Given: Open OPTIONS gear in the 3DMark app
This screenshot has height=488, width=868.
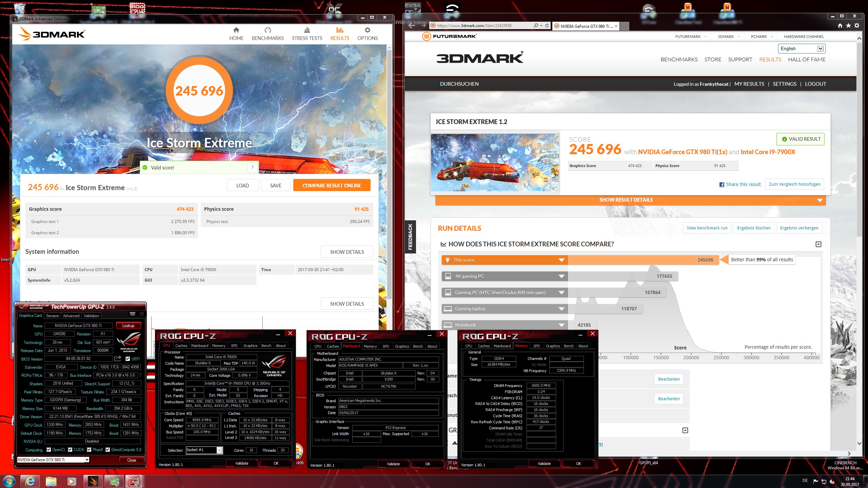Looking at the screenshot, I should pos(367,34).
